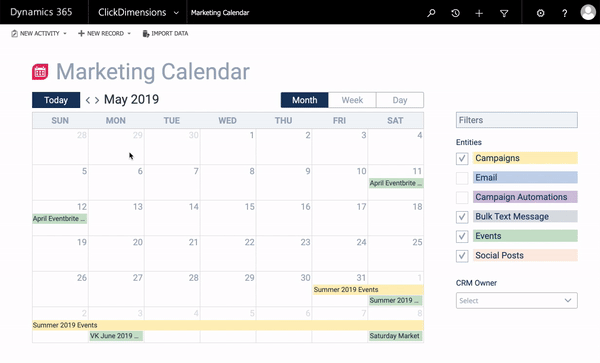Screen dimensions: 600x363
Task: Open the search magnifier icon
Action: coord(431,13)
